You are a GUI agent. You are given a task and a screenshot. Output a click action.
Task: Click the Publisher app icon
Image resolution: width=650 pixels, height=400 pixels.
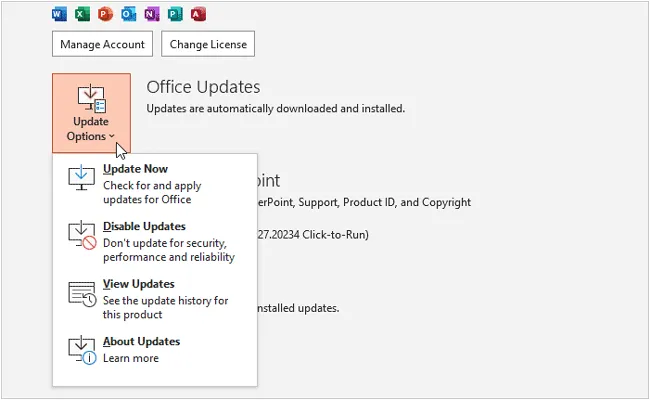pyautogui.click(x=175, y=15)
